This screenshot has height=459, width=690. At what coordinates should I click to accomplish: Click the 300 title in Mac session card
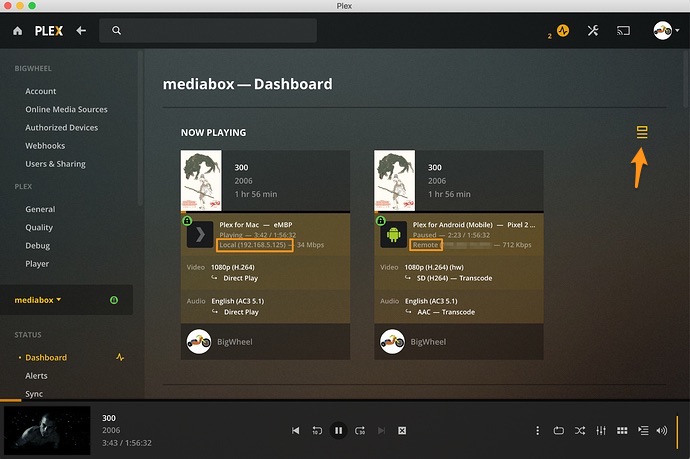(241, 167)
